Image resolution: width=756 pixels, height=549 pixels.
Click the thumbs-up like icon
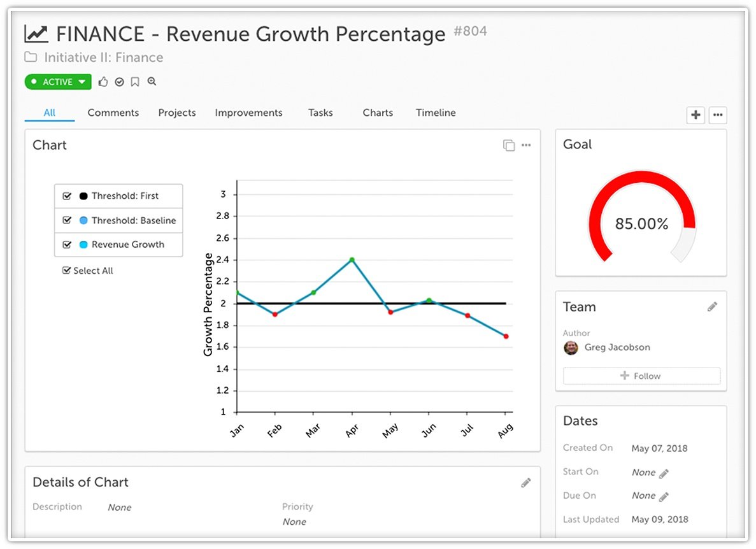(x=103, y=82)
